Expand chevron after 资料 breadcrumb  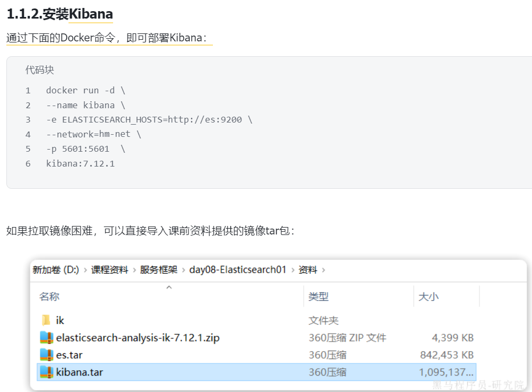[x=323, y=270]
